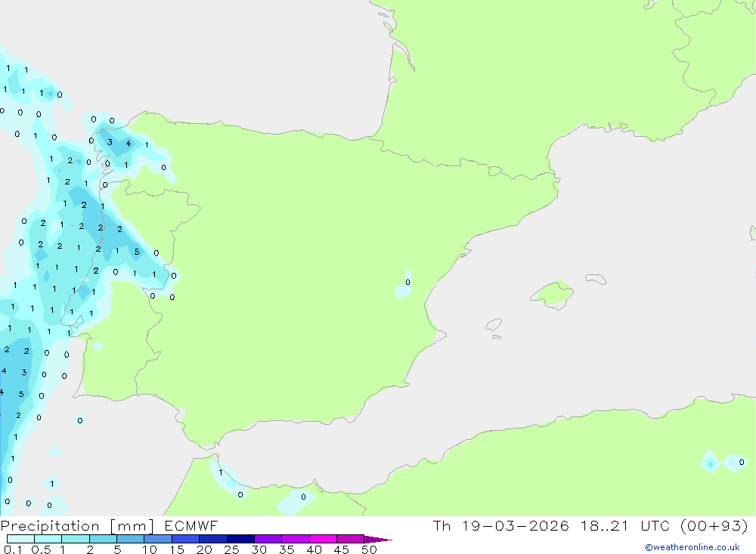The image size is (756, 554).
Task: Click the "0.1" legend scale label
Action: pos(13,549)
